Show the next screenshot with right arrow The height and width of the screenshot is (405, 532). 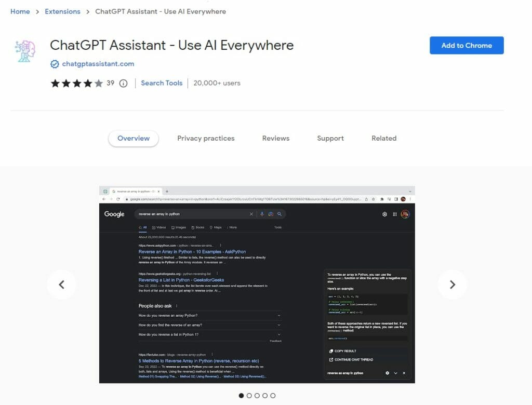pyautogui.click(x=453, y=285)
